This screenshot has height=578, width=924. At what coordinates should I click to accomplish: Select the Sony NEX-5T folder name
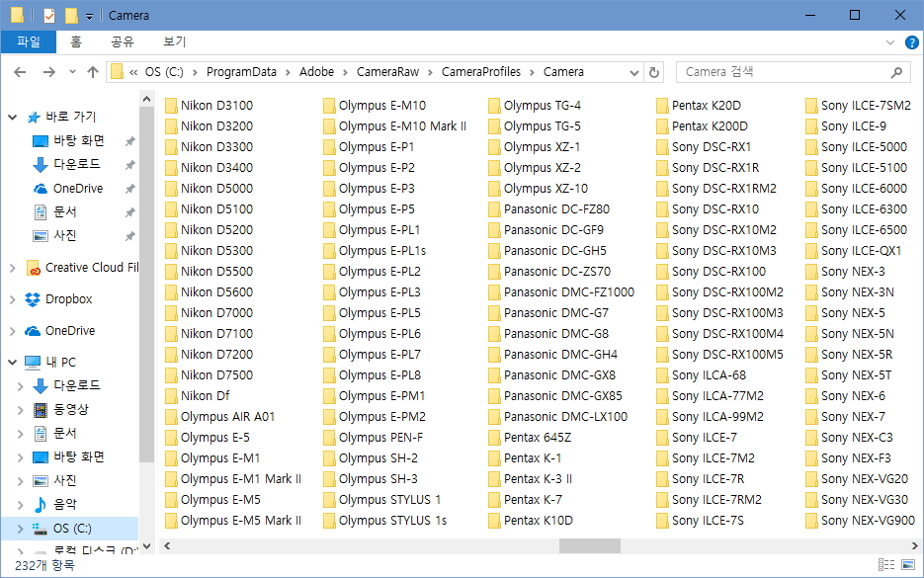856,375
